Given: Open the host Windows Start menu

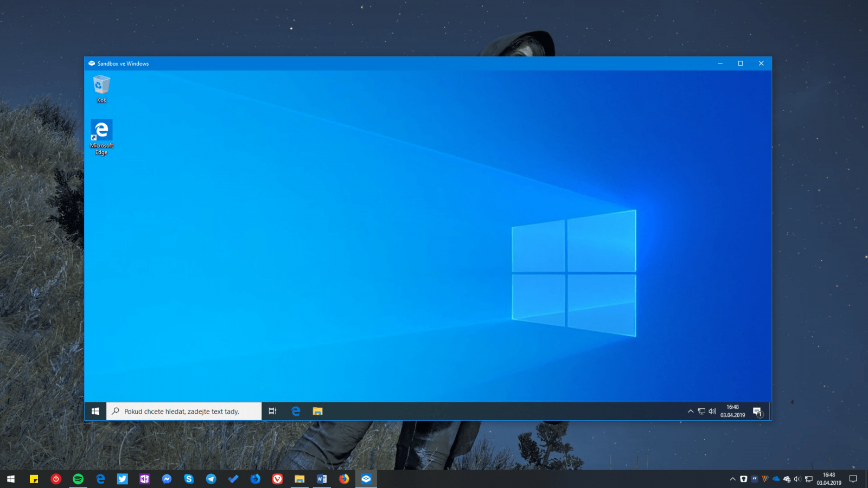Looking at the screenshot, I should click(10, 479).
